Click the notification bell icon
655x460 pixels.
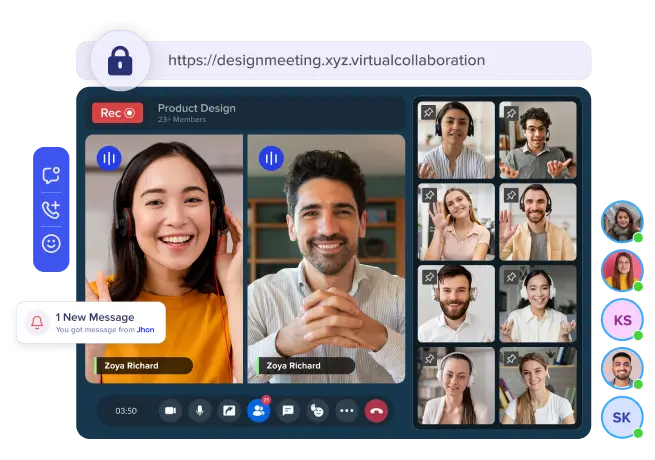(37, 323)
